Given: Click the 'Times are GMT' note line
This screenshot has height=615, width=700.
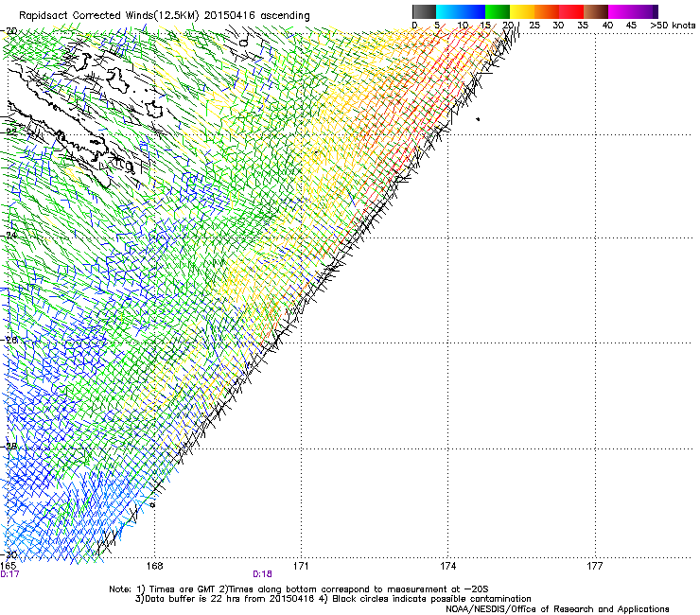Looking at the screenshot, I should coord(299,589).
